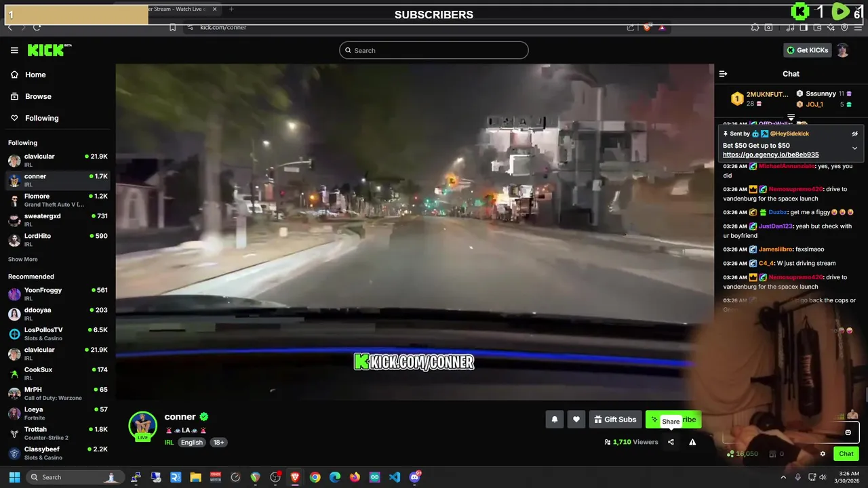Viewport: 868px width, 488px height.
Task: Open the user profile avatar menu
Action: point(843,50)
